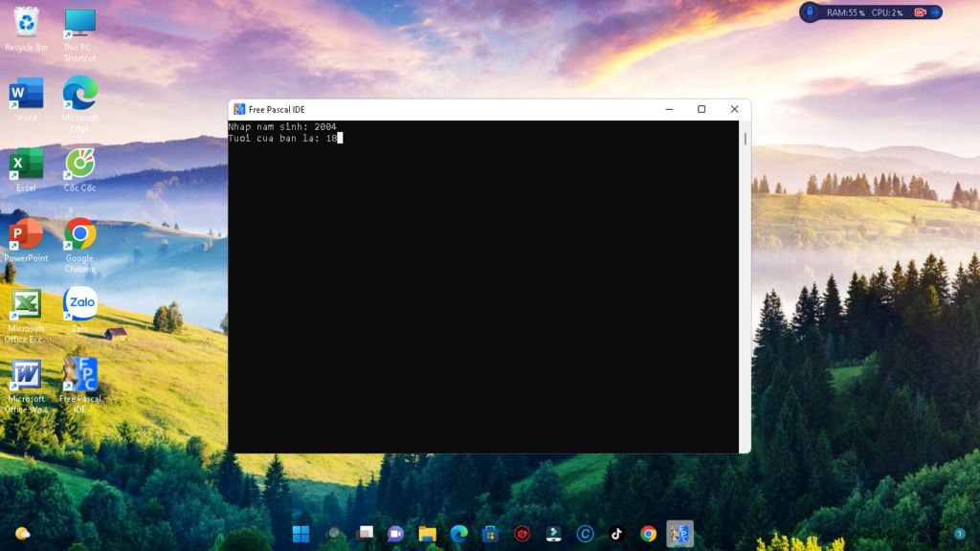Image resolution: width=980 pixels, height=551 pixels.
Task: Select the Cốc Cốc browser desktop icon
Action: tap(79, 169)
